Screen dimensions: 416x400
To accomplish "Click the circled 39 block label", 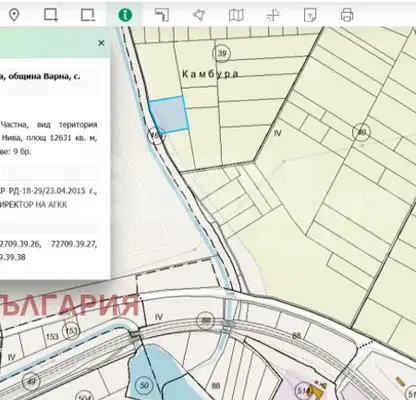I will pyautogui.click(x=222, y=53).
